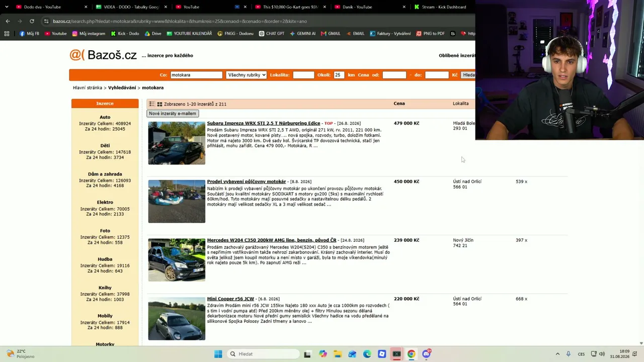This screenshot has height=362, width=644.
Task: Open File Explorer from the taskbar
Action: [338, 354]
